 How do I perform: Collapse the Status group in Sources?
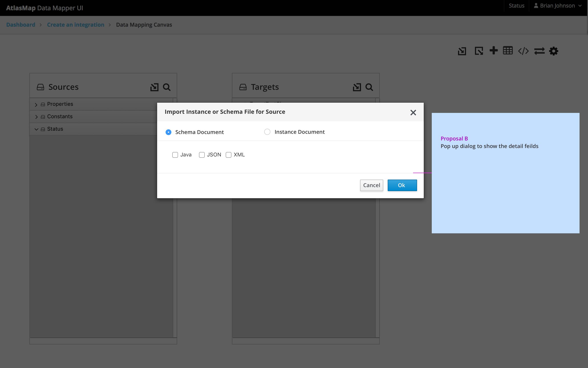pyautogui.click(x=36, y=129)
